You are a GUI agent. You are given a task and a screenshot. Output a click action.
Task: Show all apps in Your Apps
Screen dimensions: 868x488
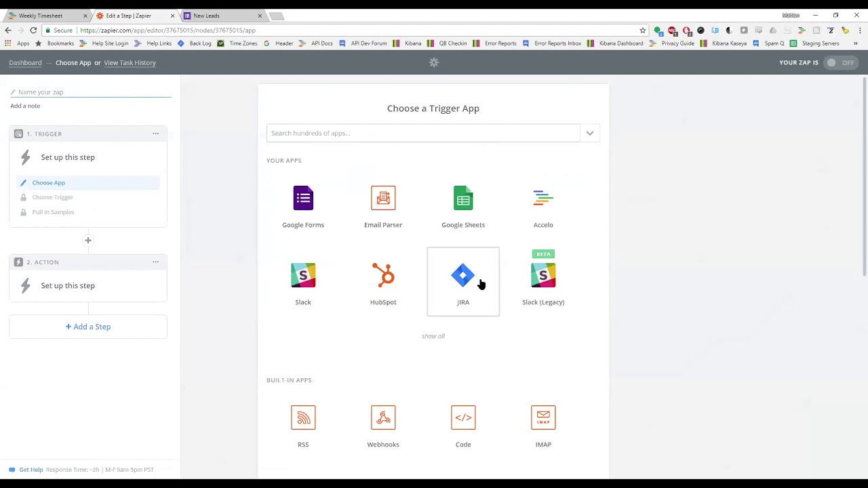click(x=433, y=336)
